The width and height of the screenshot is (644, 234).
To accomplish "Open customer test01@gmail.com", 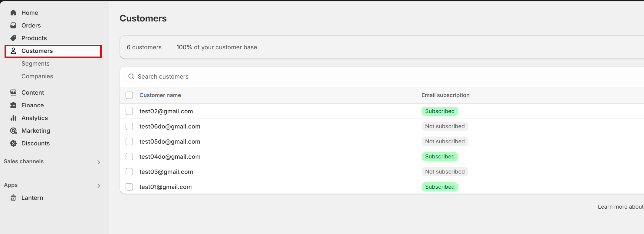I will [166, 187].
